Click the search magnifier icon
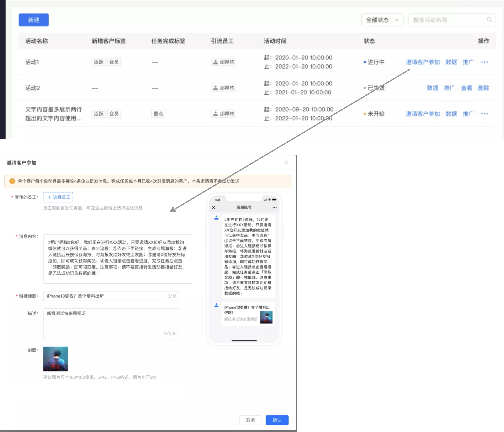504x432 pixels. coord(489,20)
